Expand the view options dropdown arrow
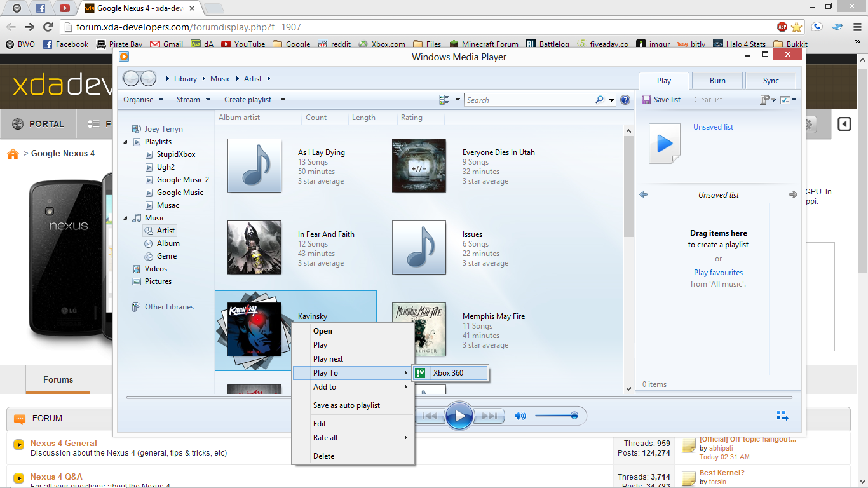 pyautogui.click(x=458, y=100)
